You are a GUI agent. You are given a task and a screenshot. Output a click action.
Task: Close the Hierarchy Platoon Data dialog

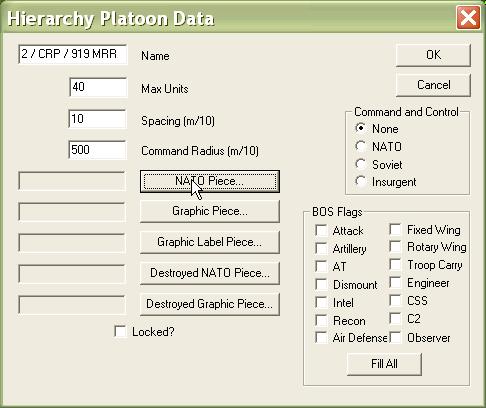pos(469,17)
